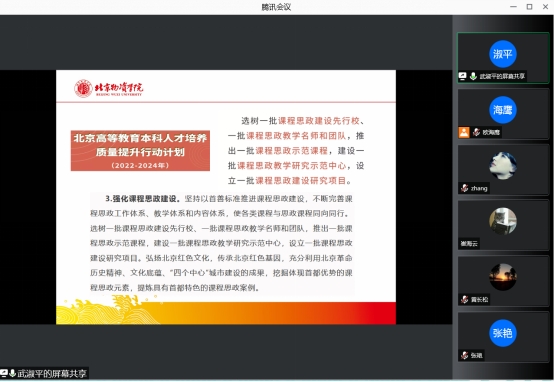Click name label under 张艳 avatar
The height and width of the screenshot is (382, 554).
[x=476, y=355]
